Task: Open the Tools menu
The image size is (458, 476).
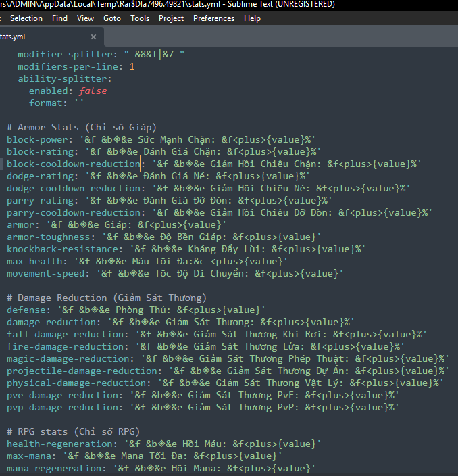Action: (x=140, y=18)
